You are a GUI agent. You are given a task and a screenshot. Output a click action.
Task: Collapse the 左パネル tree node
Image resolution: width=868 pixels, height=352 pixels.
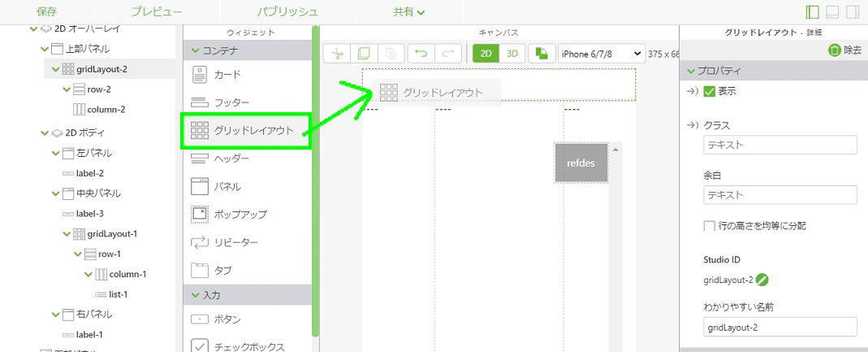pos(55,153)
